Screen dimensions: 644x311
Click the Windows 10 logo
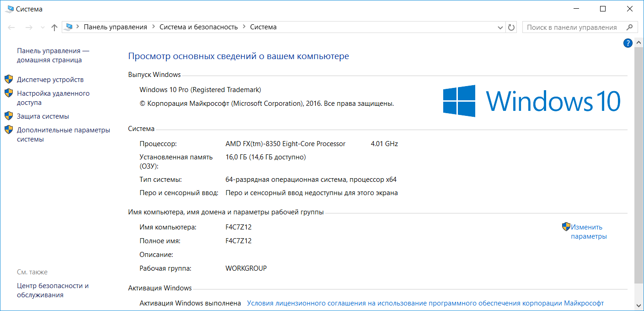point(531,101)
